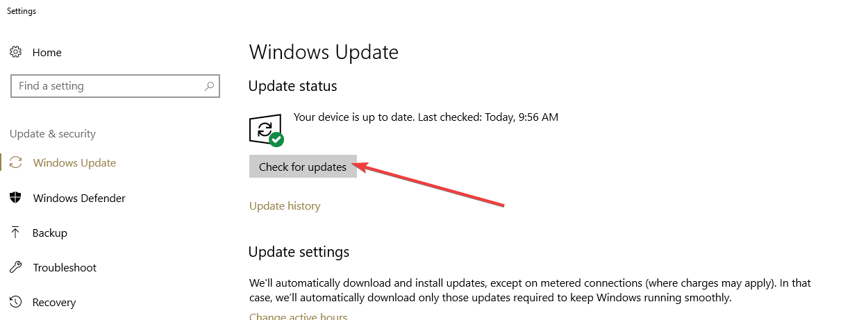Open the Troubleshoot settings label

[65, 268]
